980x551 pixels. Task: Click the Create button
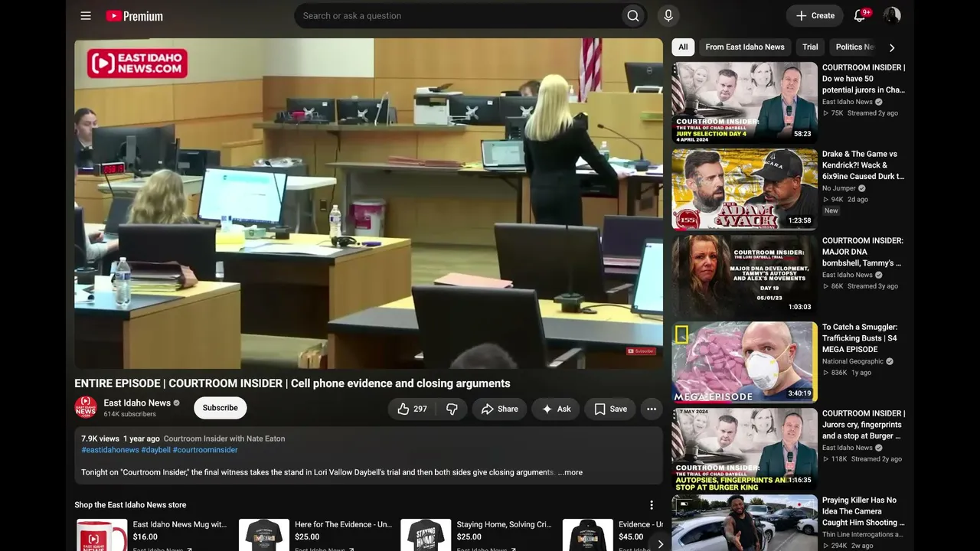815,15
